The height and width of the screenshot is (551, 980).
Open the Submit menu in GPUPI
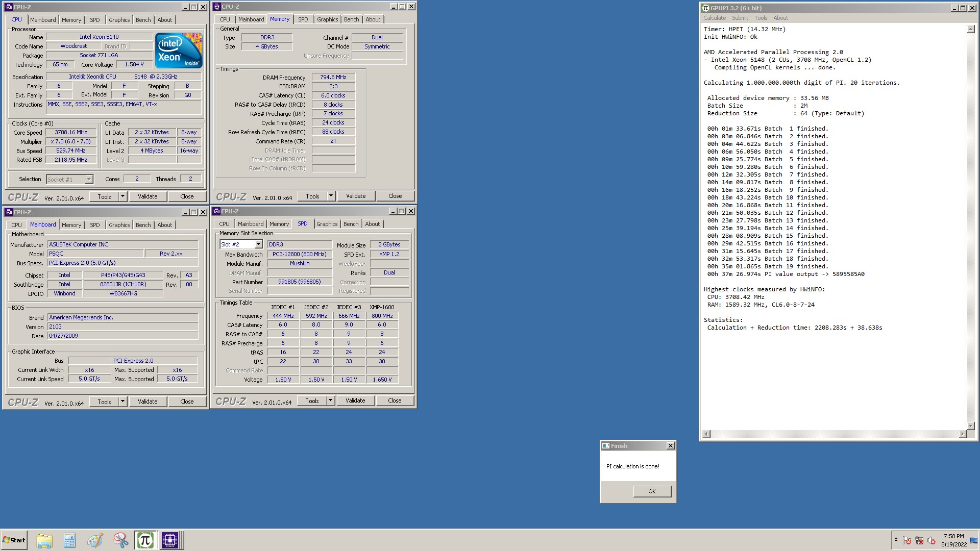pos(740,18)
